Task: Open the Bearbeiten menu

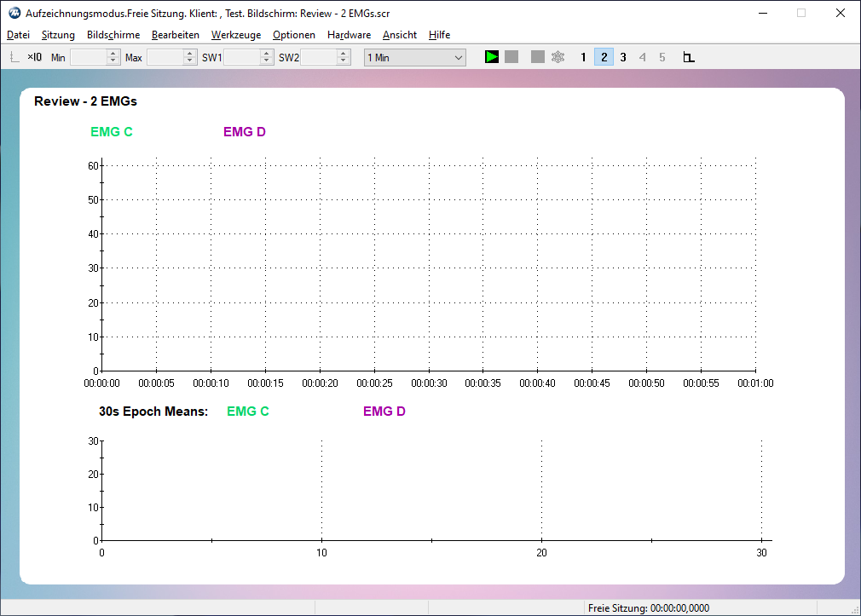Action: pyautogui.click(x=176, y=35)
